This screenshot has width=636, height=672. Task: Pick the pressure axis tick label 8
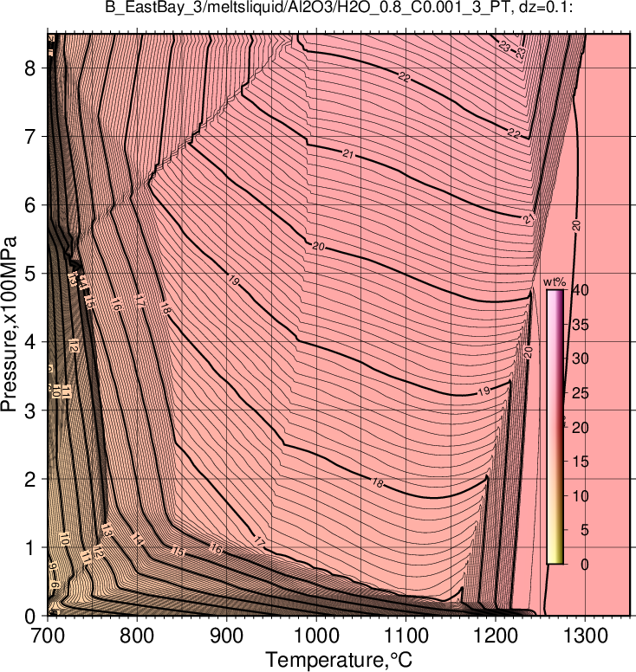point(30,68)
